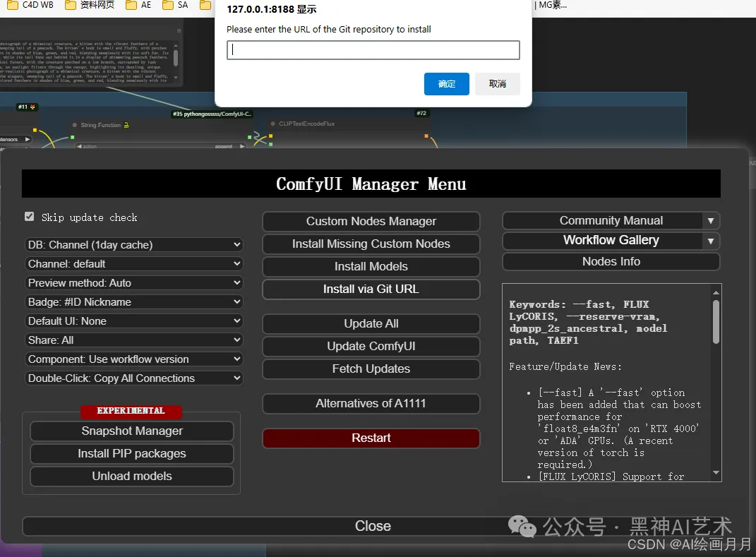Click the #35 pythongosssss node badge
The width and height of the screenshot is (756, 557).
pos(212,114)
